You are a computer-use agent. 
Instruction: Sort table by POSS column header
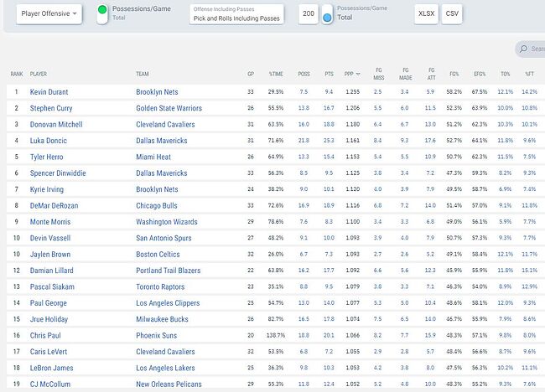[x=304, y=74]
